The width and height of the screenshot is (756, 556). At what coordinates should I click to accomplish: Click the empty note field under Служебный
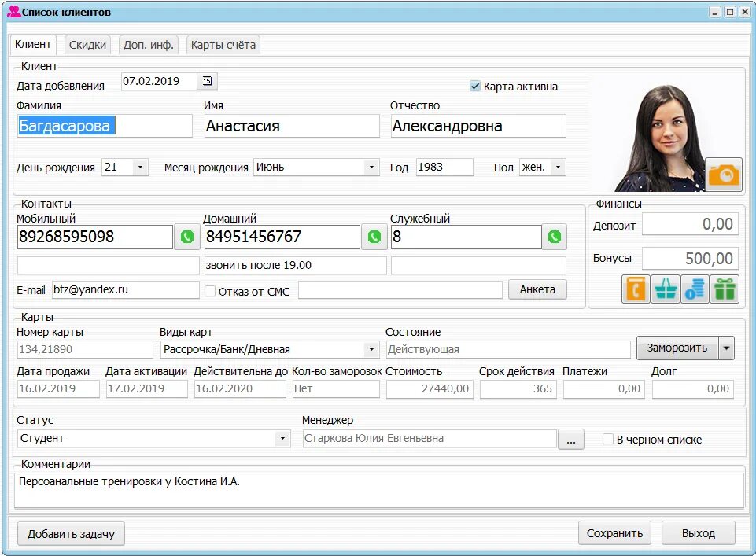coord(478,266)
